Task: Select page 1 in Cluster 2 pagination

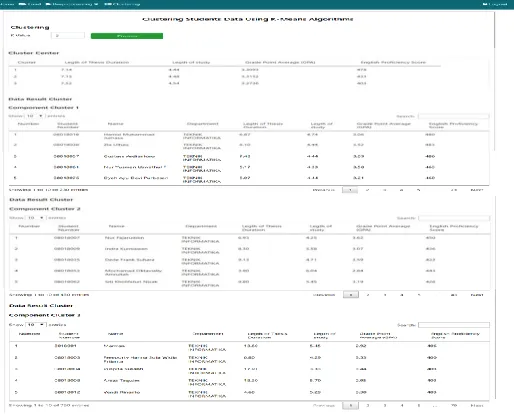Action: click(351, 295)
